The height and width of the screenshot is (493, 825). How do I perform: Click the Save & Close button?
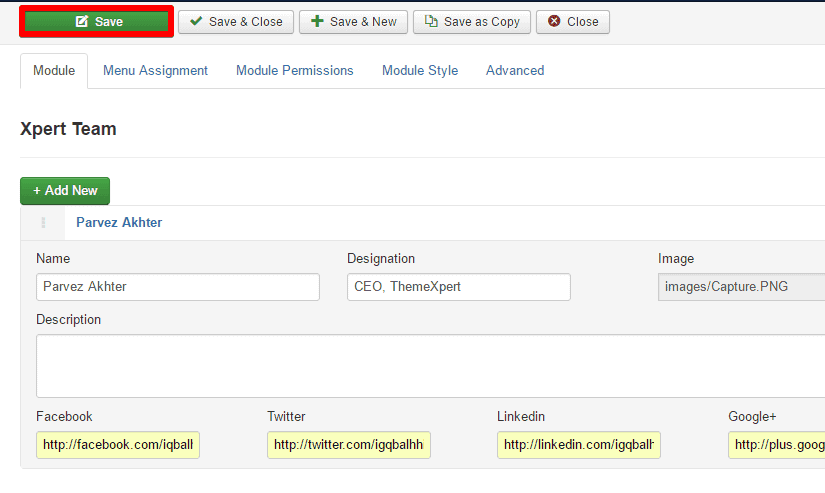[236, 22]
